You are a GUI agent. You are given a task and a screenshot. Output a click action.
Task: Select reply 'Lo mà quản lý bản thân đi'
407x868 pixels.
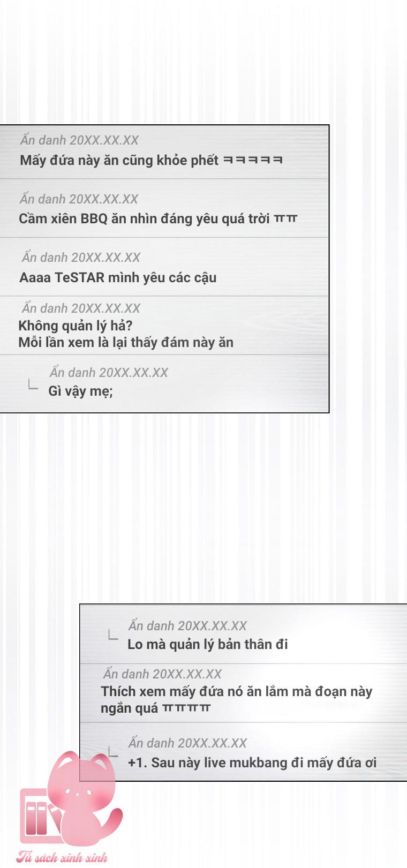pos(208,644)
